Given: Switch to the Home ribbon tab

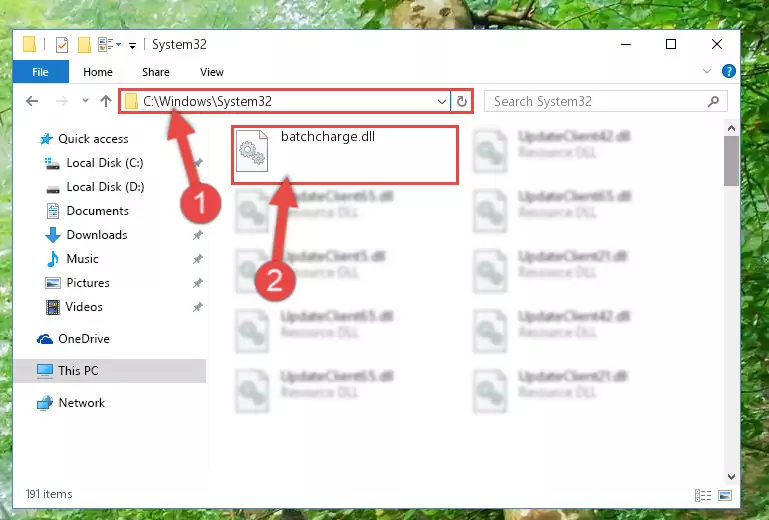Looking at the screenshot, I should (x=98, y=72).
